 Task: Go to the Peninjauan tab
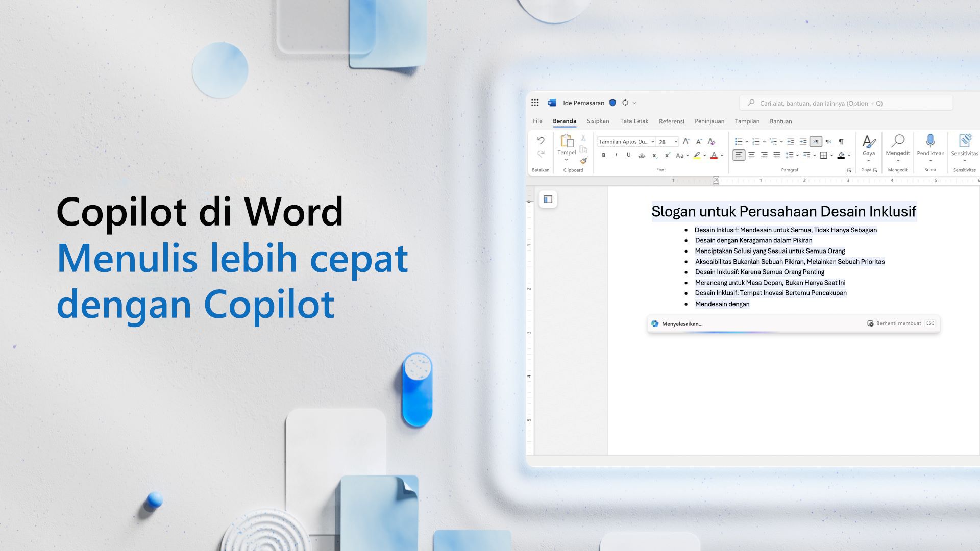pos(709,121)
